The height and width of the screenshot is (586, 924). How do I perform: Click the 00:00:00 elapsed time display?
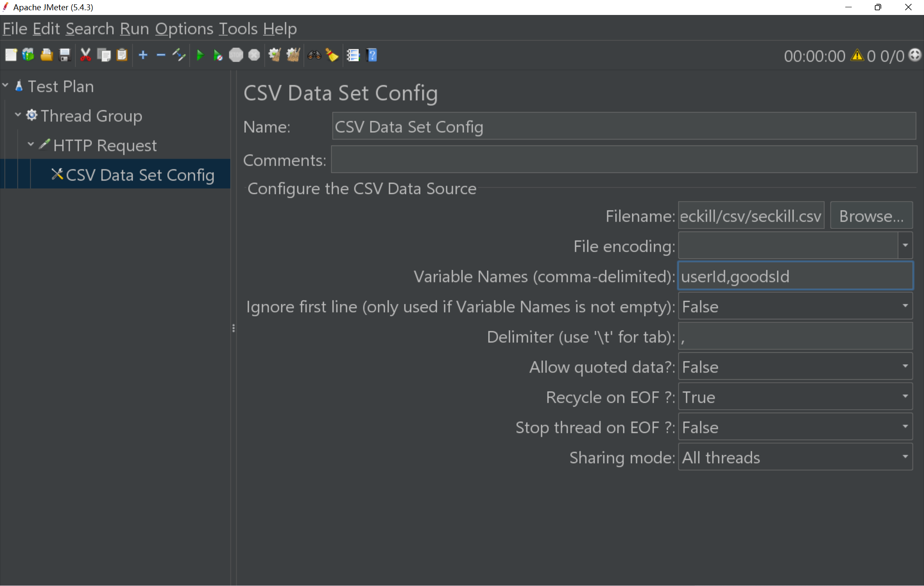click(814, 56)
